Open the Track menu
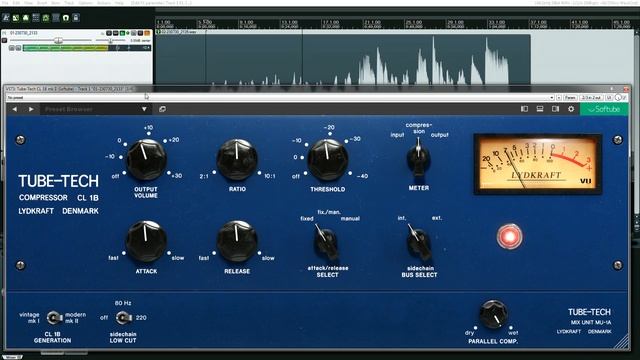Viewport: 640px width, 360px height. coord(69,3)
